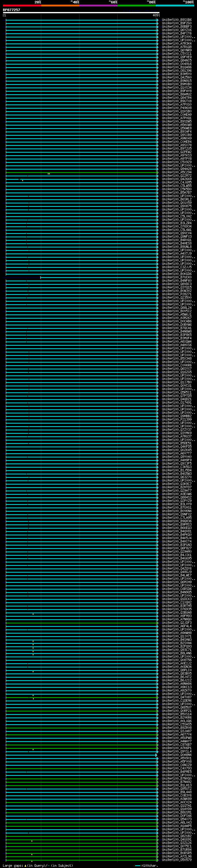Viewport: 197px width, 868px height.
Task: Select label UniRef100_Q42560
Action: (176, 77)
